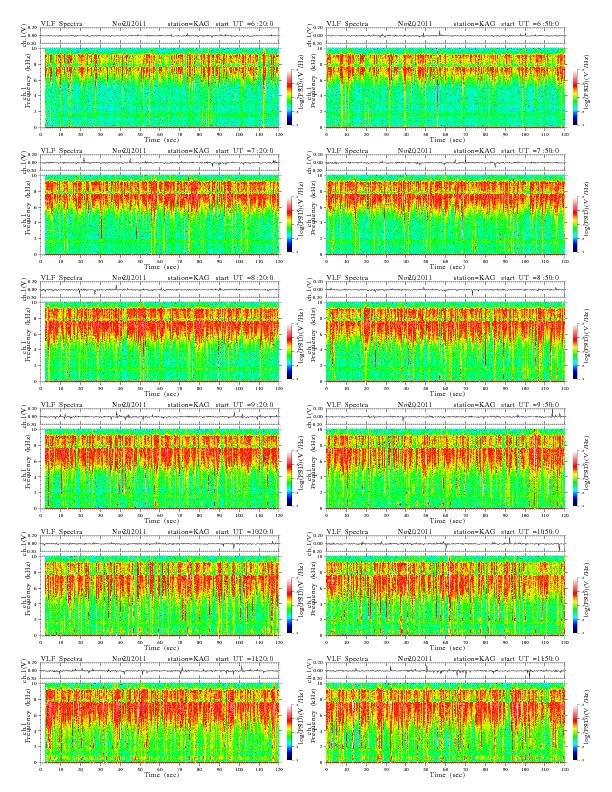This screenshot has height=792, width=612.
Task: Click the ch.1 waveform strip above the 8:20:0 spectrogram
Action: pos(160,289)
